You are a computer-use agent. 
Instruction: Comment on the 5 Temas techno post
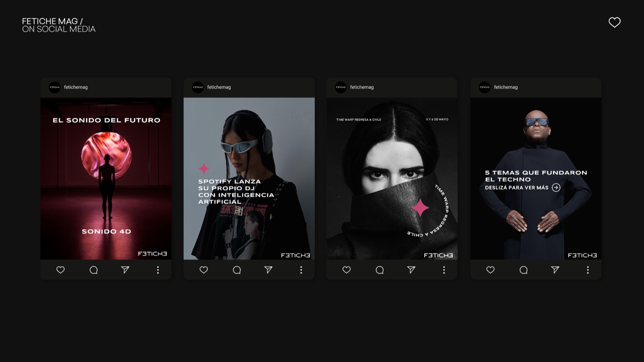coord(523,270)
